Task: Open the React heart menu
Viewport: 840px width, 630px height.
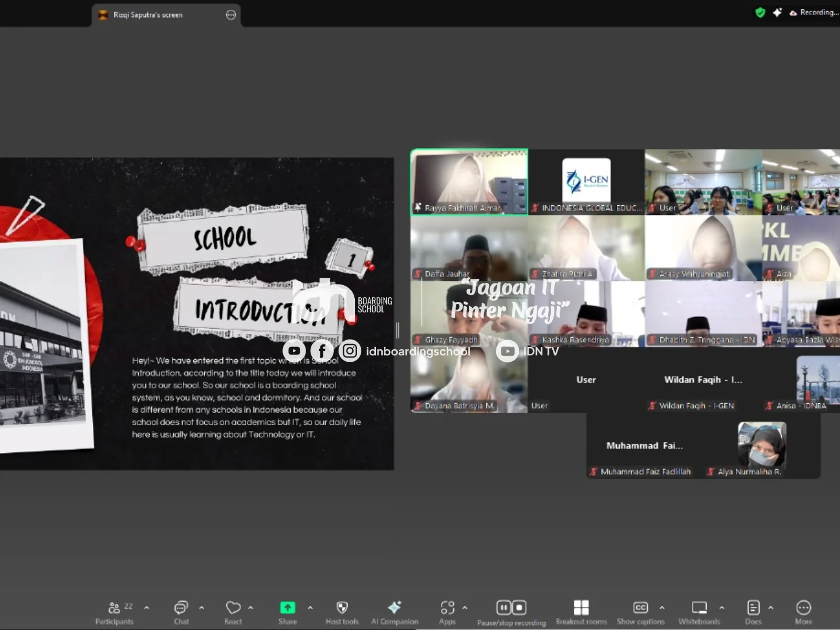Action: 233,613
